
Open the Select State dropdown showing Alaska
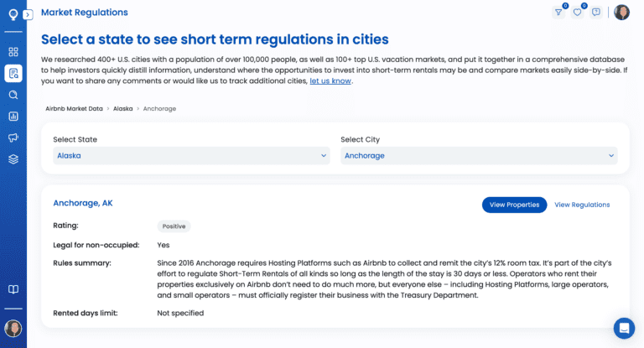(x=191, y=156)
